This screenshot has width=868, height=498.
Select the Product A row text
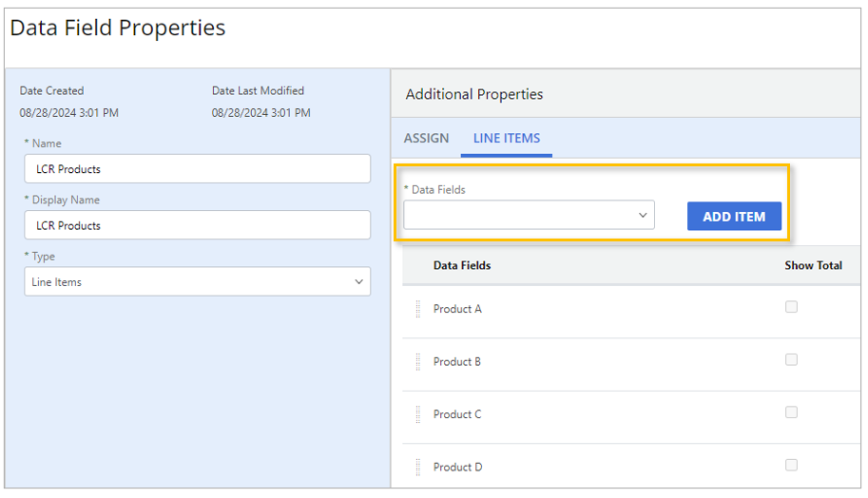point(457,309)
